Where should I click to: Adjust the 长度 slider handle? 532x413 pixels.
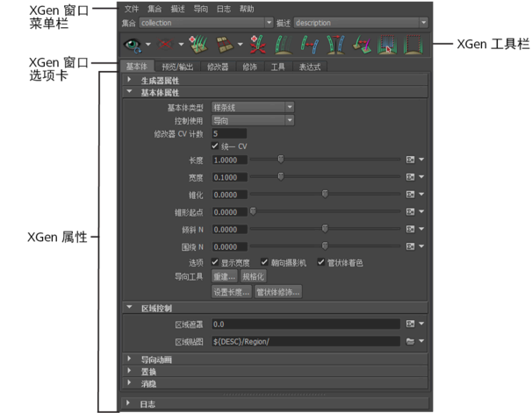click(x=281, y=159)
